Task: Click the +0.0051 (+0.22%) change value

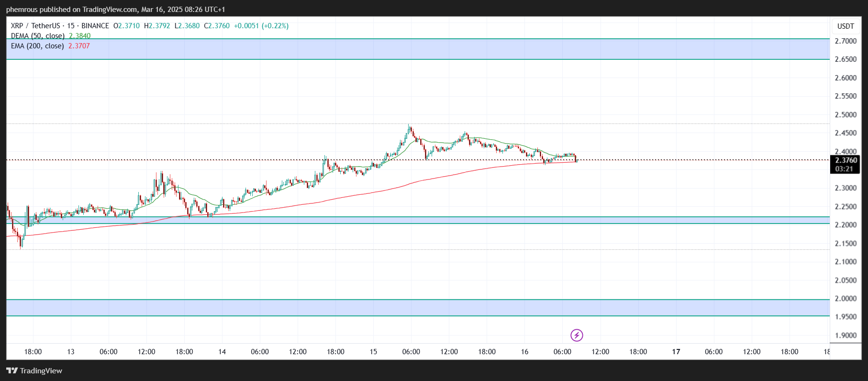Action: coord(261,26)
